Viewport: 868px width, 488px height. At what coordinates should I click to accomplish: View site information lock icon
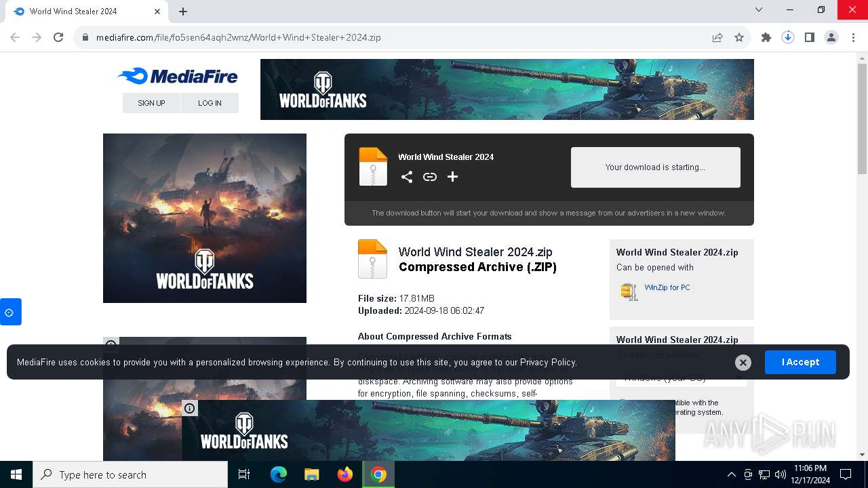pyautogui.click(x=85, y=37)
